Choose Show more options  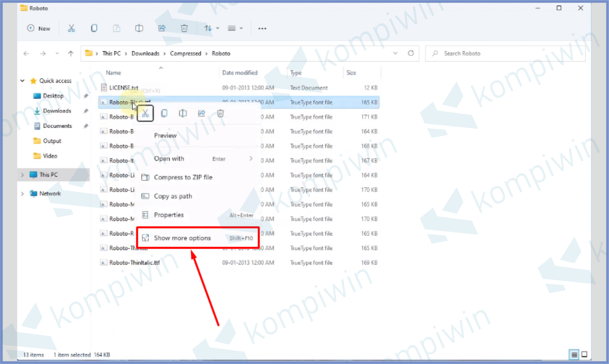[x=198, y=238]
